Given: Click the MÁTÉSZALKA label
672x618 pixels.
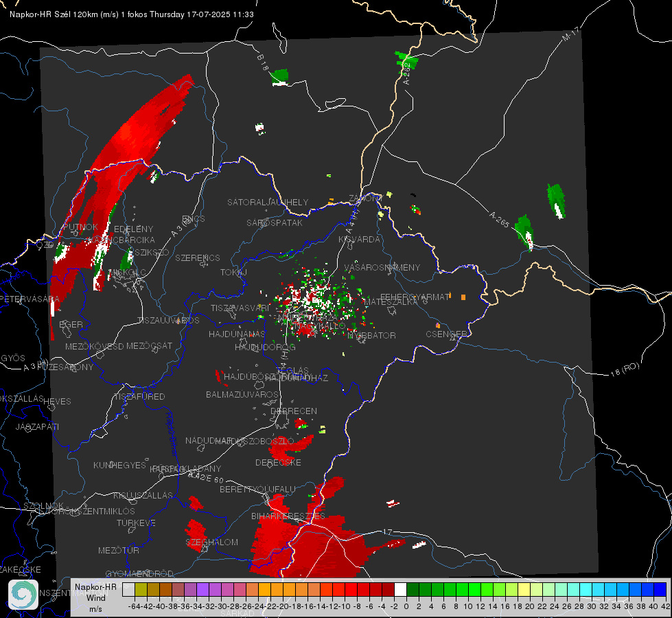Looking at the screenshot, I should tap(391, 302).
